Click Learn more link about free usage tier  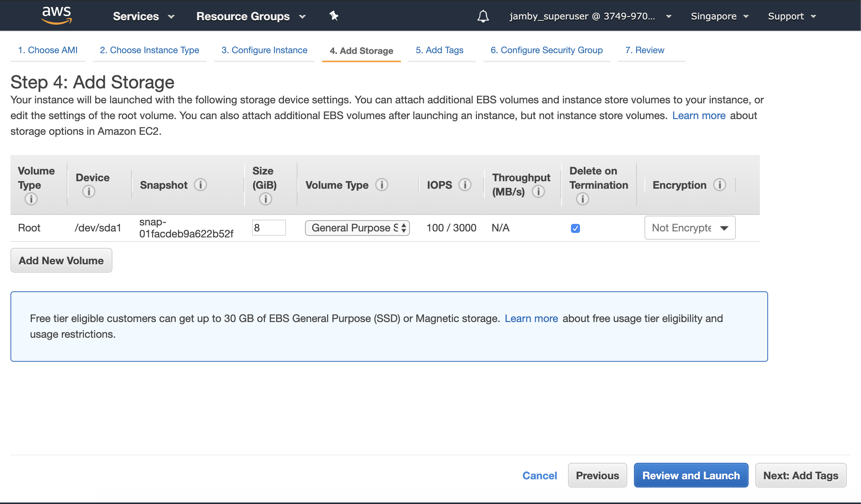pos(531,319)
